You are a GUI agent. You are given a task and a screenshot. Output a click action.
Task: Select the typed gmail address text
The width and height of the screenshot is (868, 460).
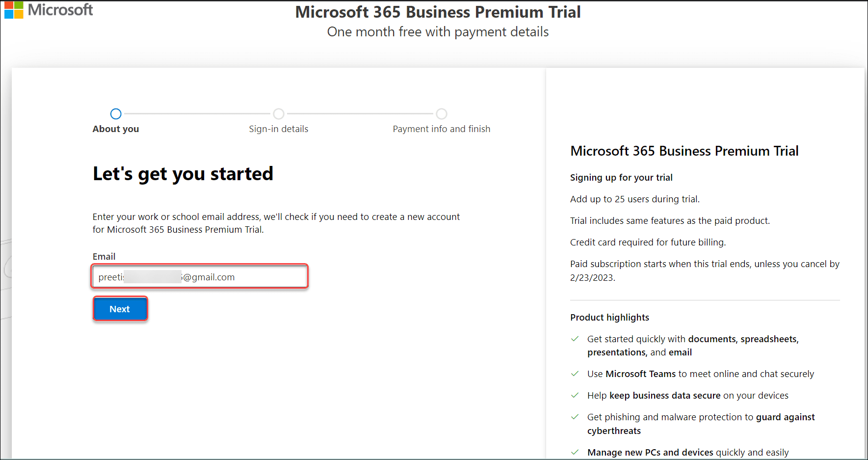pos(167,276)
